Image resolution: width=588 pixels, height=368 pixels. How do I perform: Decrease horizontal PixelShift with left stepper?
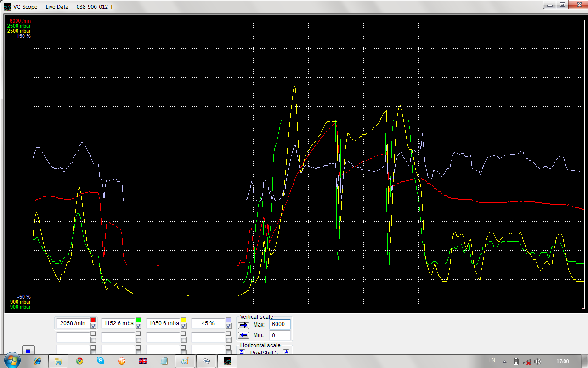pyautogui.click(x=242, y=352)
